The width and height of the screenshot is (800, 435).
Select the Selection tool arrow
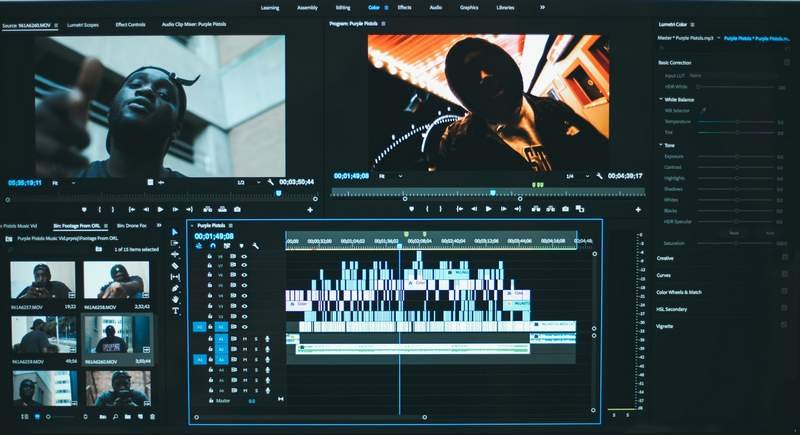tap(175, 232)
